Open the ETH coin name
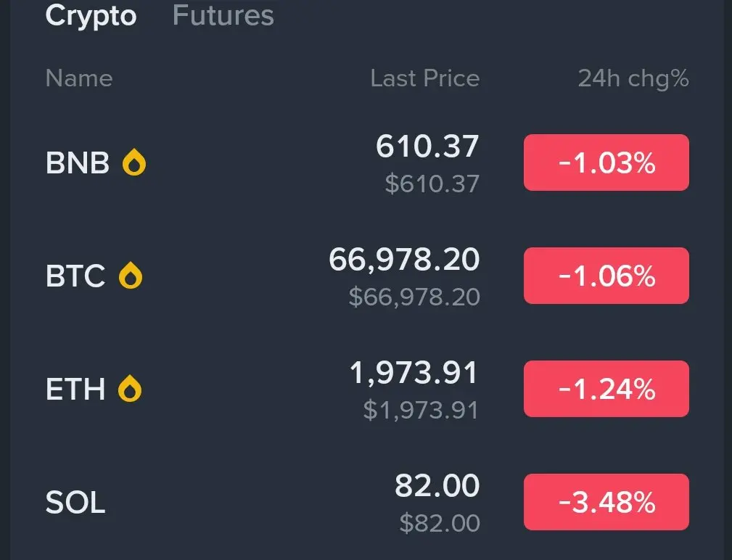This screenshot has height=560, width=732. point(75,390)
